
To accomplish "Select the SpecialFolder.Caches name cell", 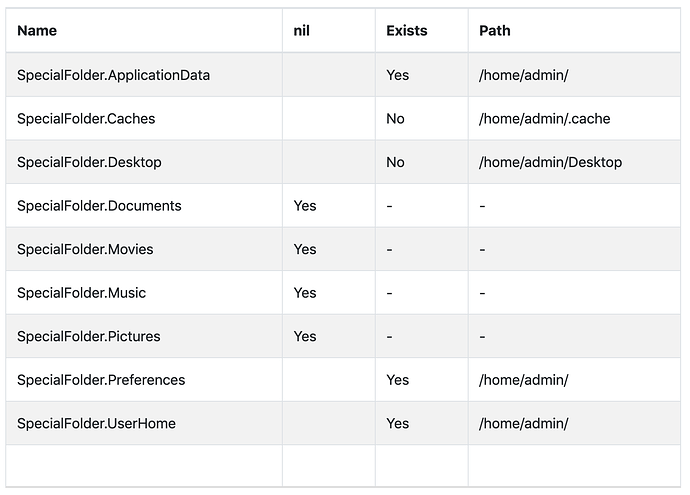I will (144, 118).
